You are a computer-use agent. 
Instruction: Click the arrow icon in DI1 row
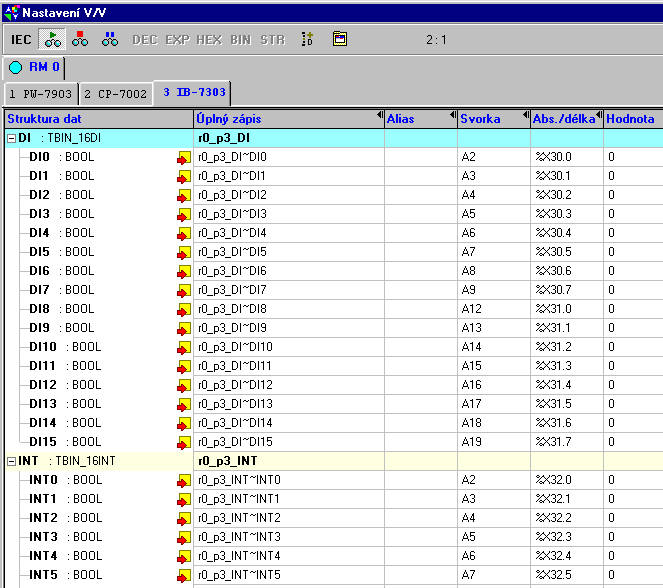pyautogui.click(x=184, y=177)
